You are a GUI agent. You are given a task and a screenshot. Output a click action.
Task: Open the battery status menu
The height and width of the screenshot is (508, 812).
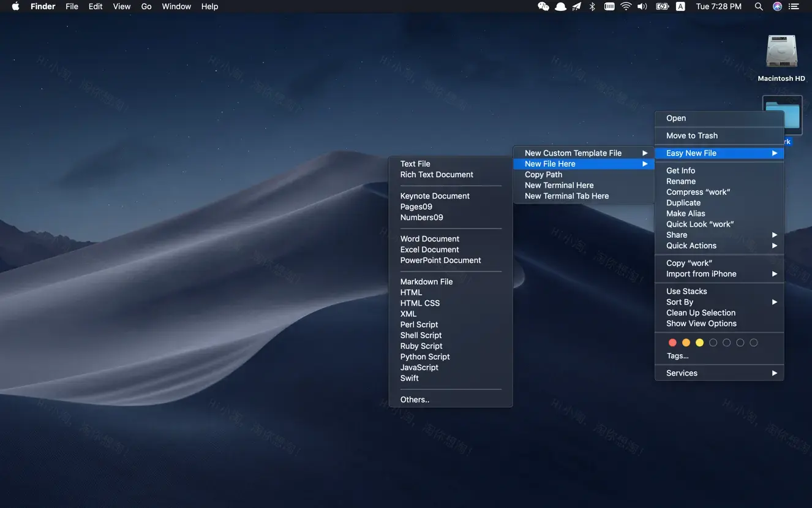[x=662, y=6]
